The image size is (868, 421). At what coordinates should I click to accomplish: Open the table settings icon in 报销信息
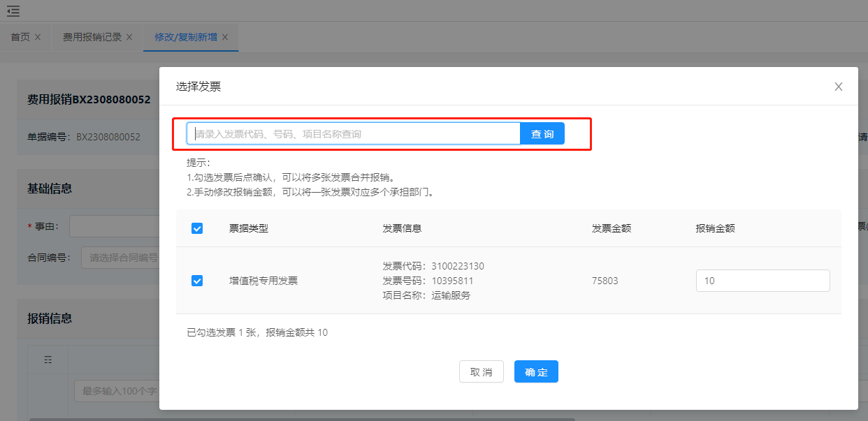[x=48, y=360]
